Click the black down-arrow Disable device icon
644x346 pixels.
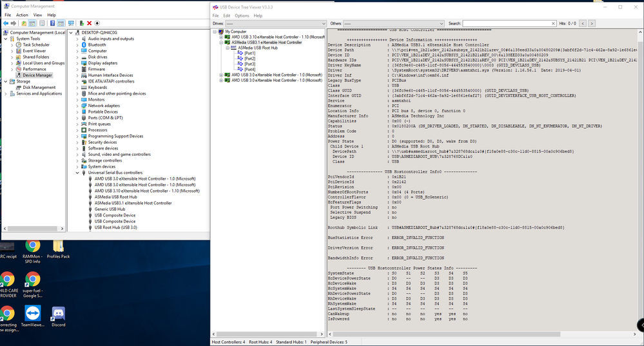[x=97, y=23]
